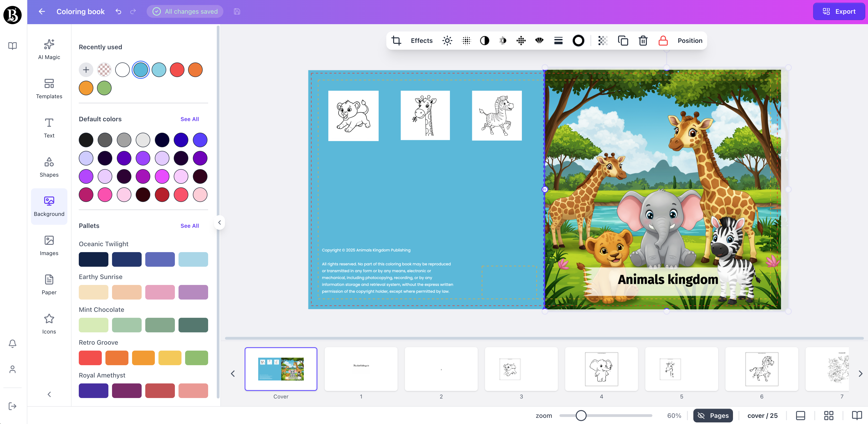Click the duplicate element icon
Viewport: 868px width, 424px height.
click(623, 41)
